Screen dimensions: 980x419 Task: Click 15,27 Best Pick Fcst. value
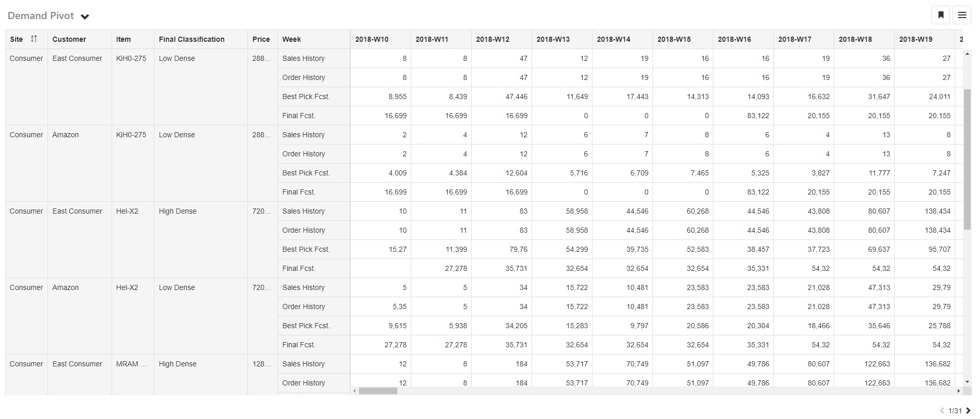click(398, 249)
